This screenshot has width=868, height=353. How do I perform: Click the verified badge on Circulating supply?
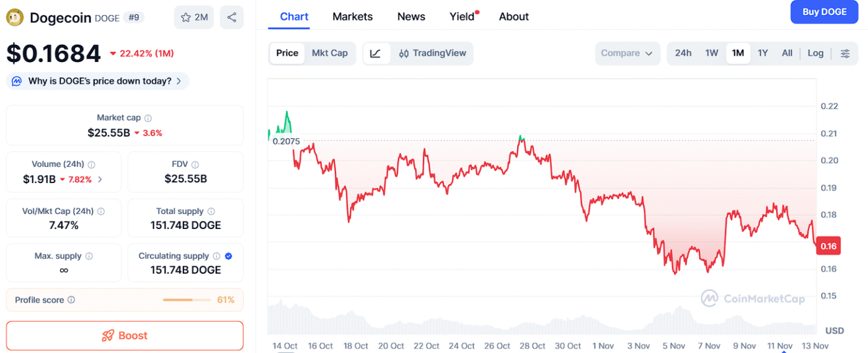pyautogui.click(x=228, y=256)
